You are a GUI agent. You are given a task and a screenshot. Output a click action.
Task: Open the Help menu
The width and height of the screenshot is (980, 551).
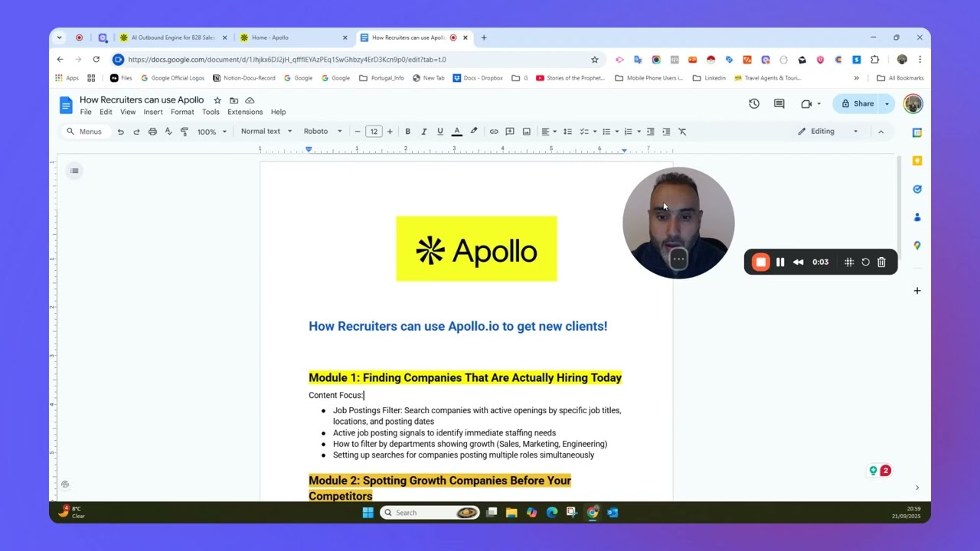point(278,112)
